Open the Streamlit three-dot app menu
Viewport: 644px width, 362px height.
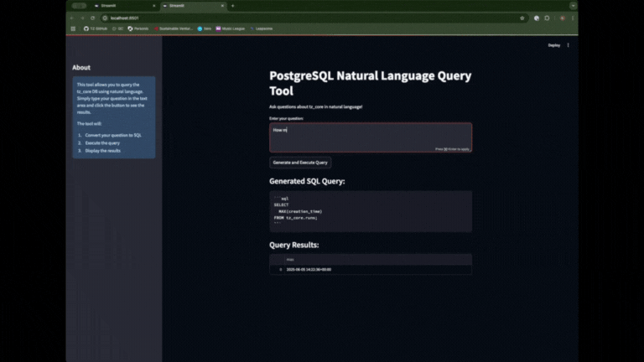(x=568, y=45)
